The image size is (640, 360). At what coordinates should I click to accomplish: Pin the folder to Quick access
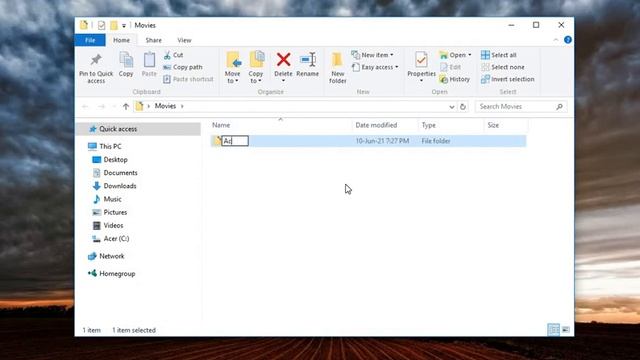tap(96, 68)
